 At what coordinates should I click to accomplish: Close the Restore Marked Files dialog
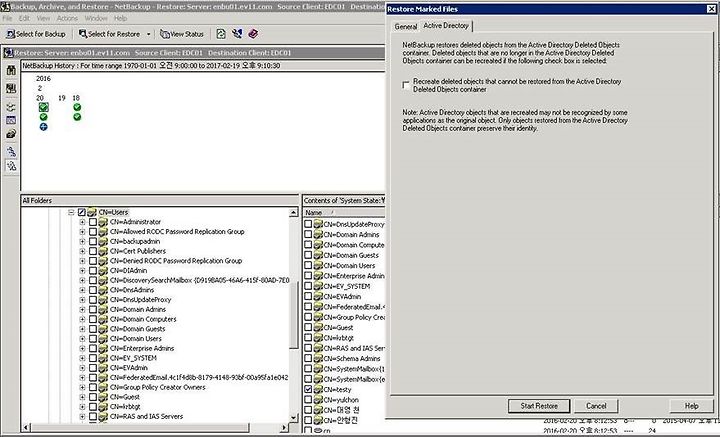tap(711, 9)
